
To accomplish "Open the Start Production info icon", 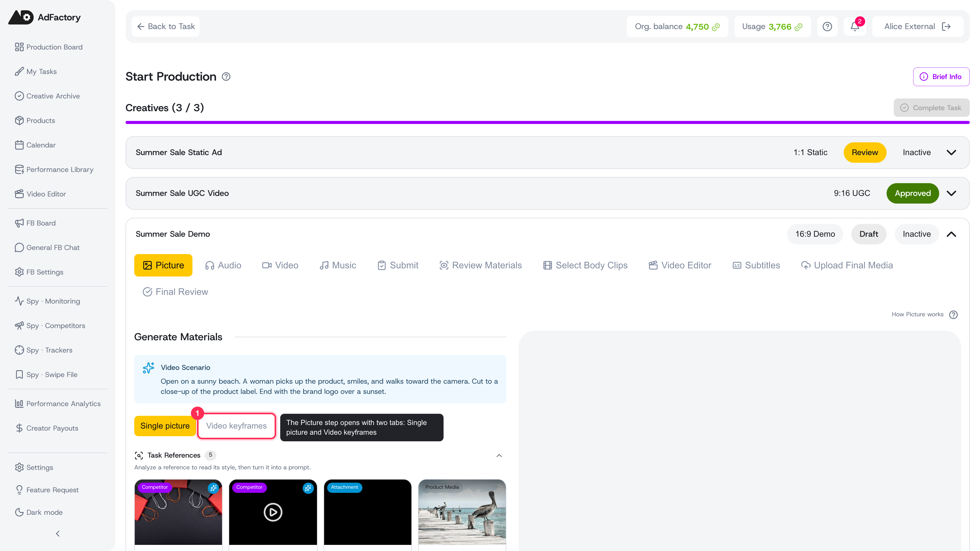I will 226,77.
